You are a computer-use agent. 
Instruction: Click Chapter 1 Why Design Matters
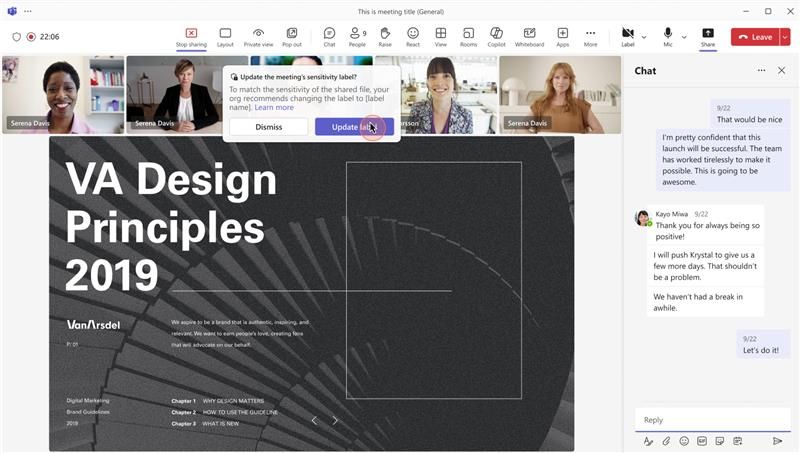tap(218, 401)
